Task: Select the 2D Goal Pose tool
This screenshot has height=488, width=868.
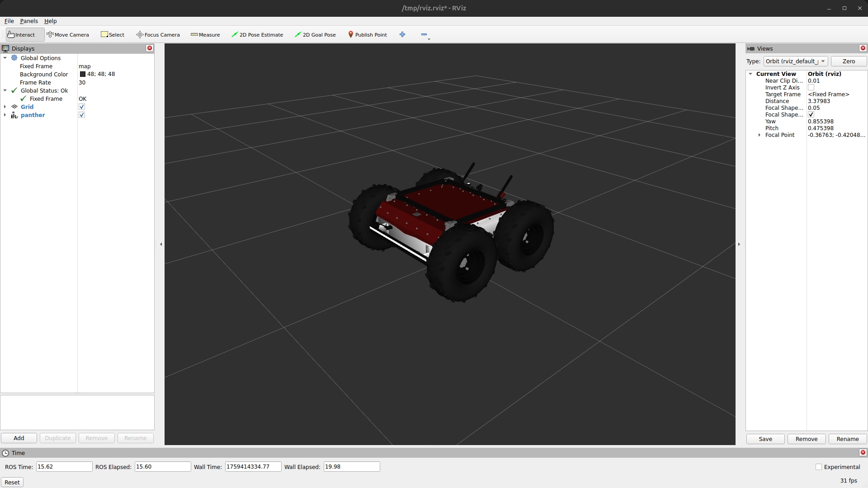Action: (315, 35)
